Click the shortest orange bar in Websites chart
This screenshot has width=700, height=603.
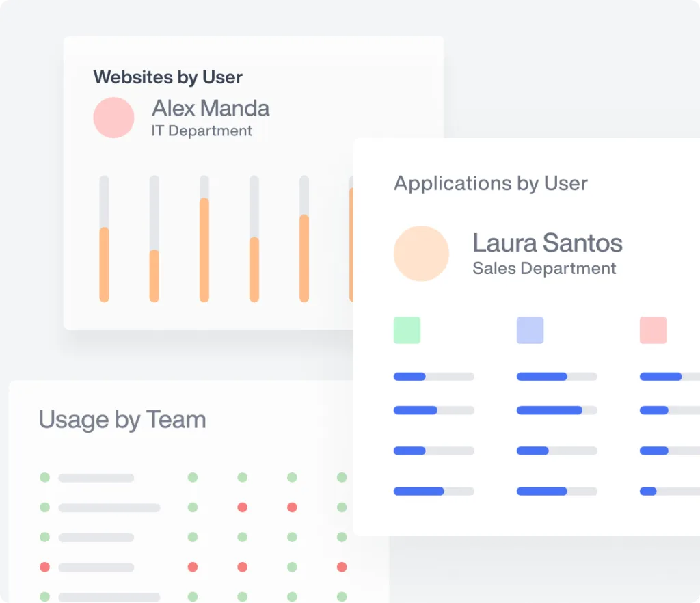coord(154,276)
